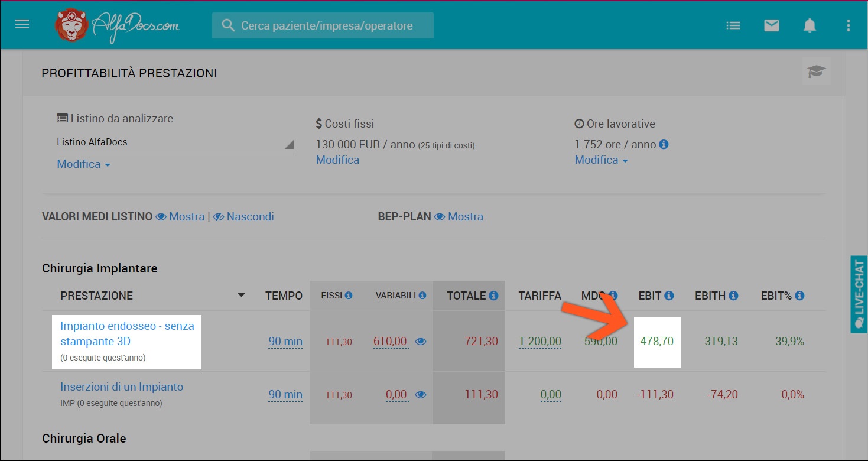Expand Modifica dropdown under Listino
Screen dimensions: 868x461
(x=83, y=164)
